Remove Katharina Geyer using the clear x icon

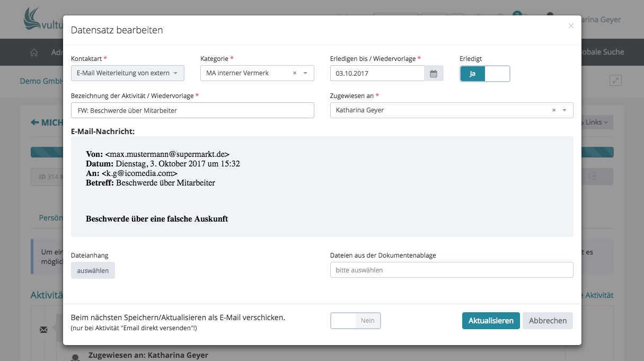pos(554,110)
